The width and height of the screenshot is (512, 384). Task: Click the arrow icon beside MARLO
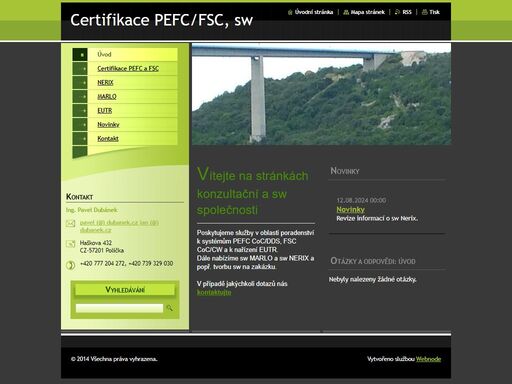click(x=80, y=96)
